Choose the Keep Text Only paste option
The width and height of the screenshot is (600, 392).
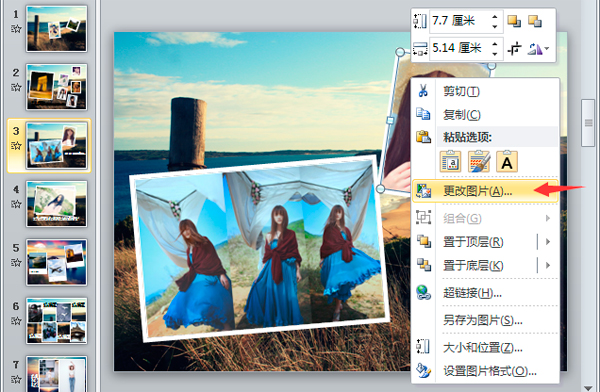coord(507,161)
